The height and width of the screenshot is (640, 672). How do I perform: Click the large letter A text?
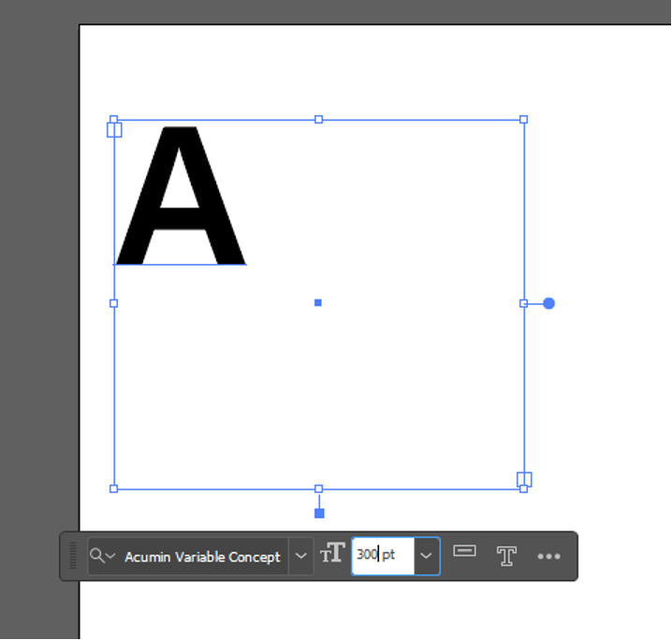click(x=180, y=196)
